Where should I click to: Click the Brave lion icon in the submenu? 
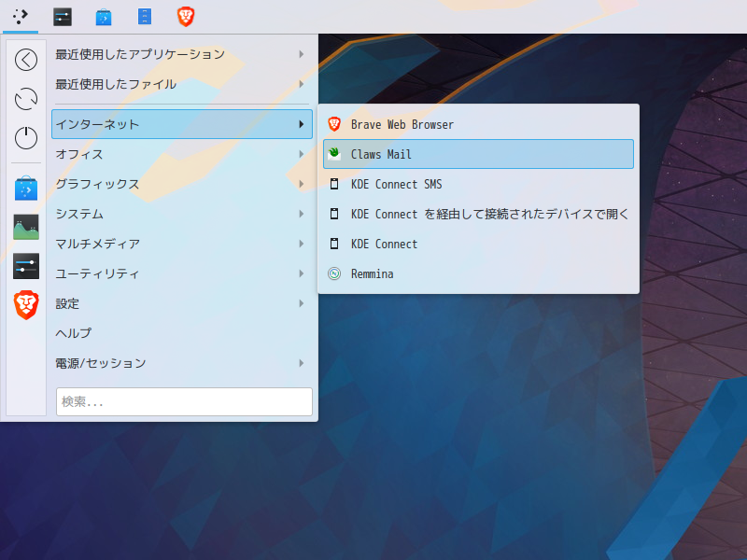334,124
